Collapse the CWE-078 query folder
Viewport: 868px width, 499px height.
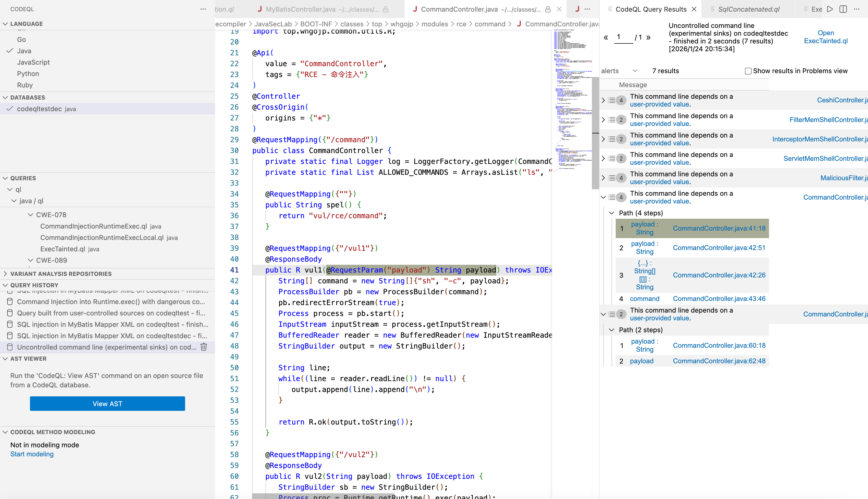point(31,215)
